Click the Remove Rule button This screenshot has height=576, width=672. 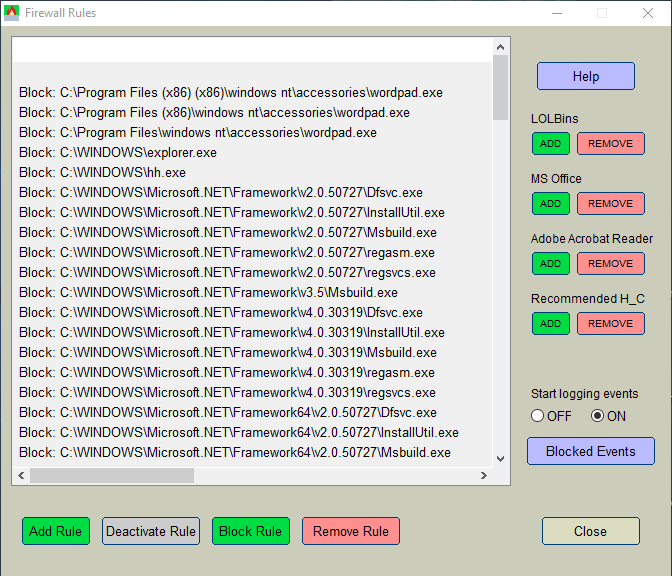coord(351,531)
